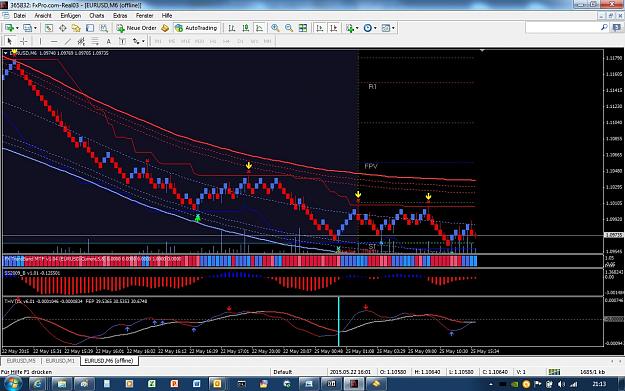625x391 pixels.
Task: Switch to line chart display
Action: click(x=259, y=28)
